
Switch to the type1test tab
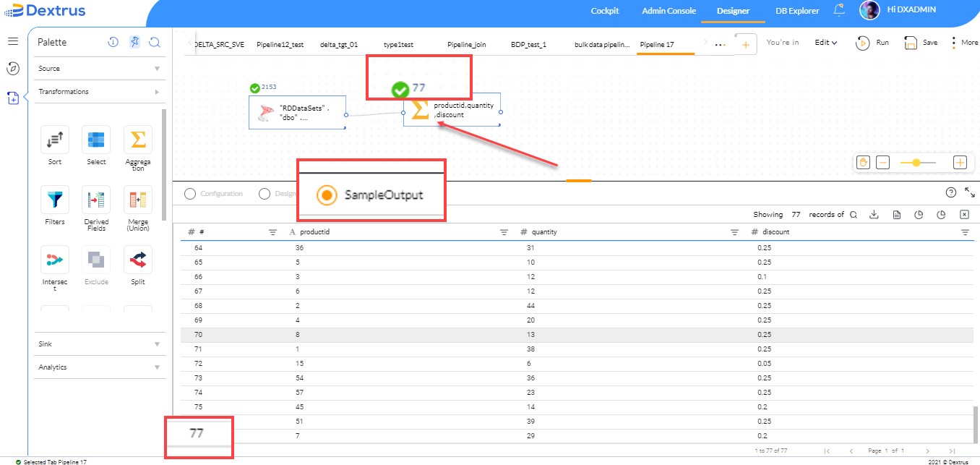coord(399,45)
